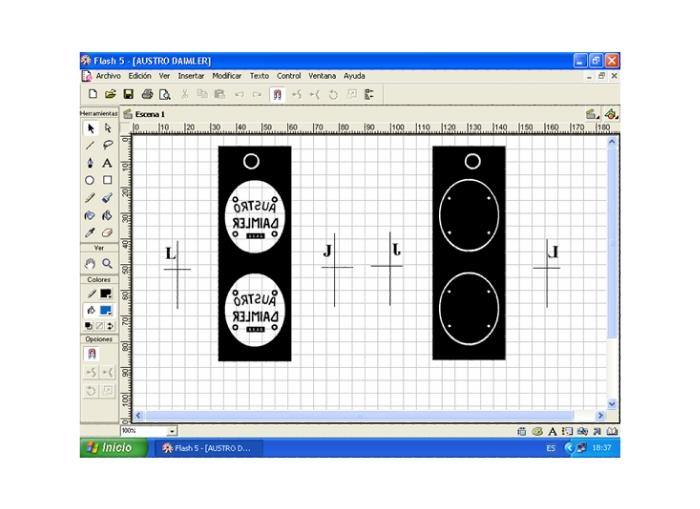Select the Arrow selection tool

[90, 128]
